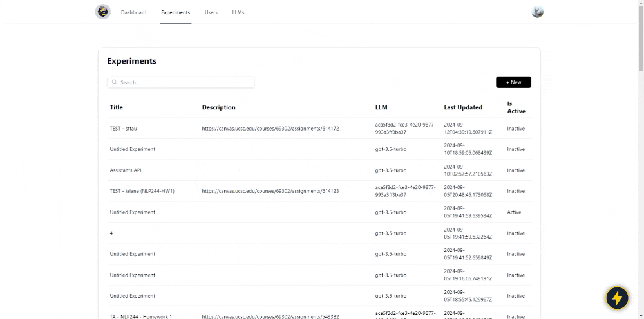Click the magnifier icon in search box
Viewport: 644px width, 319px height.
pyautogui.click(x=115, y=82)
